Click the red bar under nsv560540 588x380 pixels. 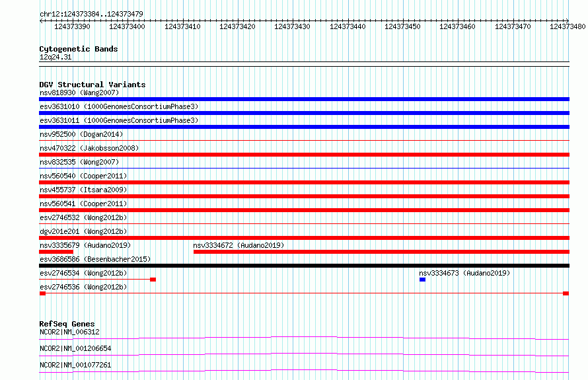pyautogui.click(x=304, y=182)
